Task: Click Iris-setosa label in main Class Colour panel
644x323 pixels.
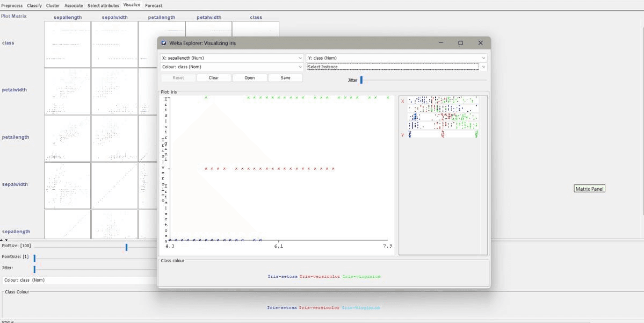Action: pyautogui.click(x=282, y=308)
